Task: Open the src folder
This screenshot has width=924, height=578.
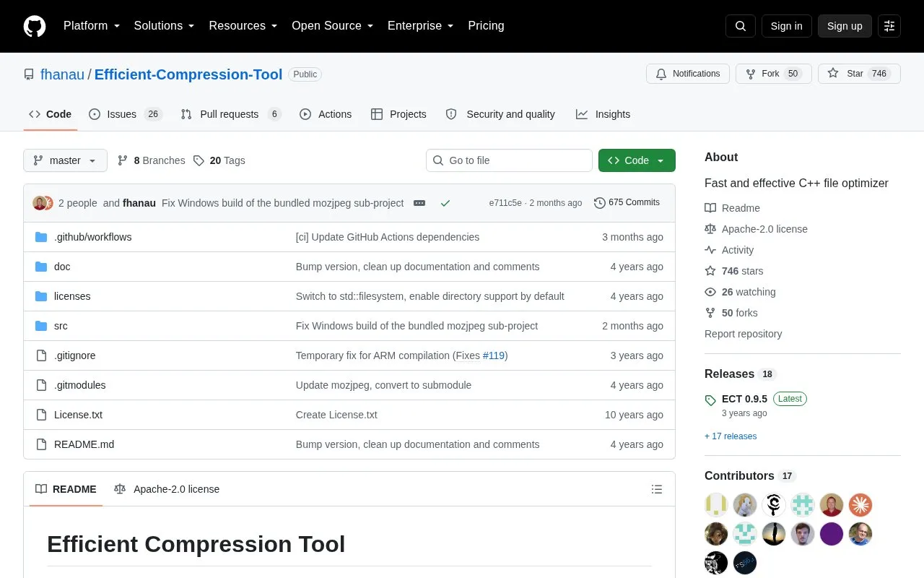Action: [x=61, y=326]
